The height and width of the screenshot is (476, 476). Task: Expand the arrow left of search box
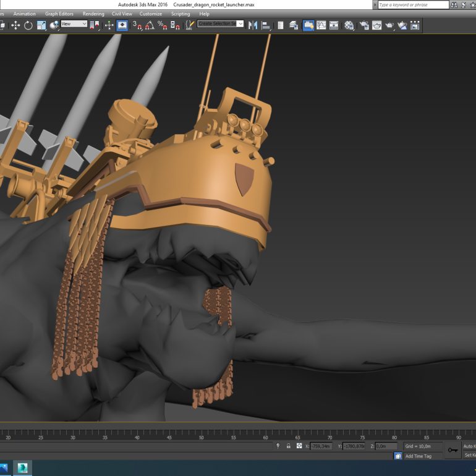tap(375, 4)
